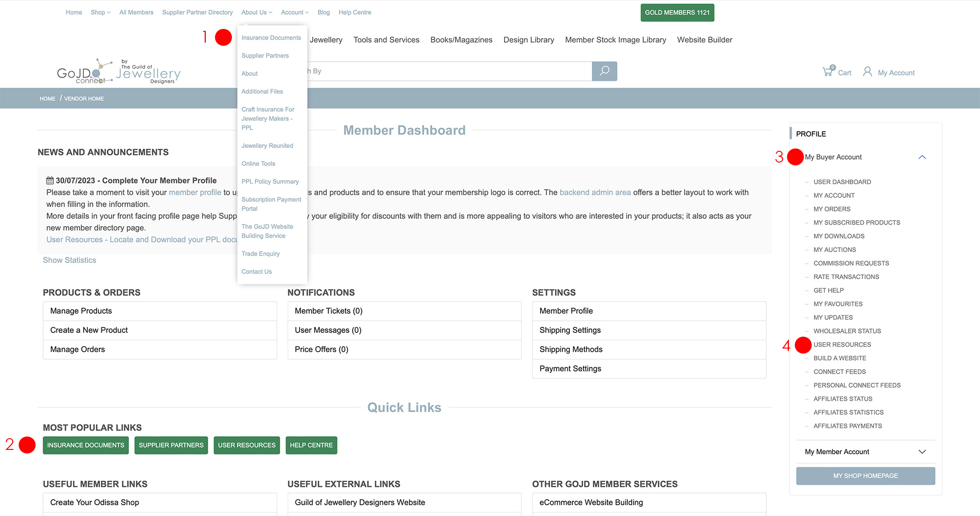
Task: Click the GOLD MEMBERS 1121 button
Action: coord(677,13)
